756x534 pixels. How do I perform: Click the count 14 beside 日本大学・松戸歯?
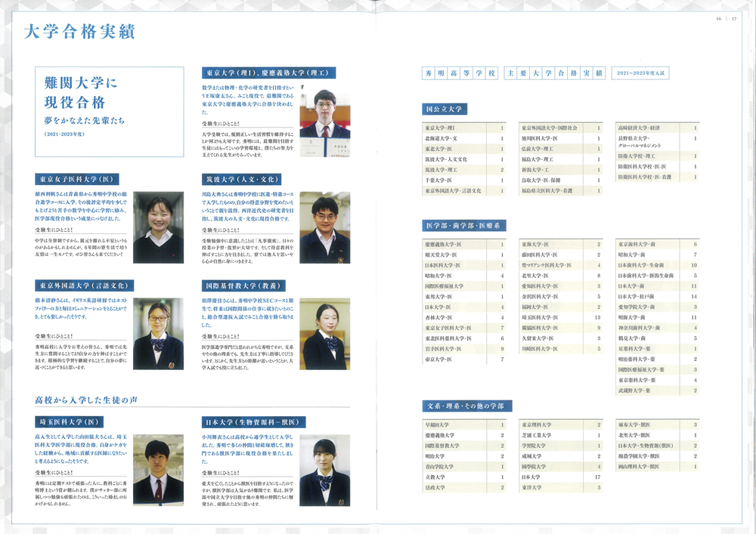(x=694, y=297)
